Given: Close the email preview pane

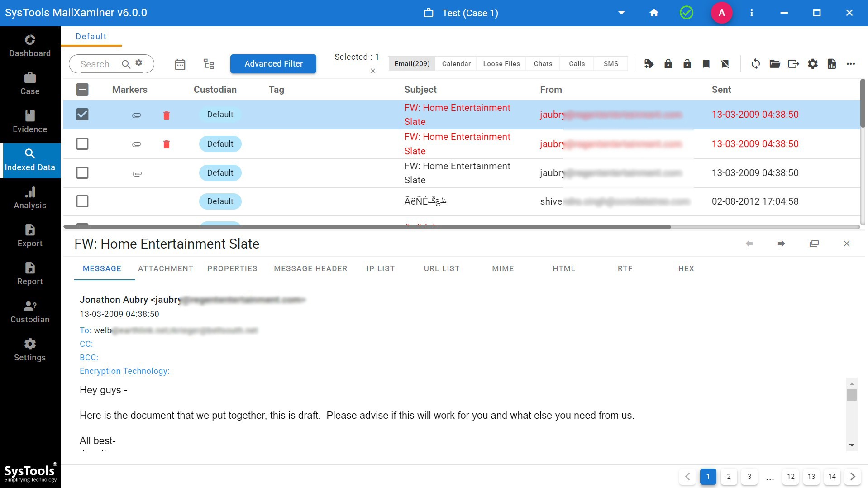Looking at the screenshot, I should (847, 244).
